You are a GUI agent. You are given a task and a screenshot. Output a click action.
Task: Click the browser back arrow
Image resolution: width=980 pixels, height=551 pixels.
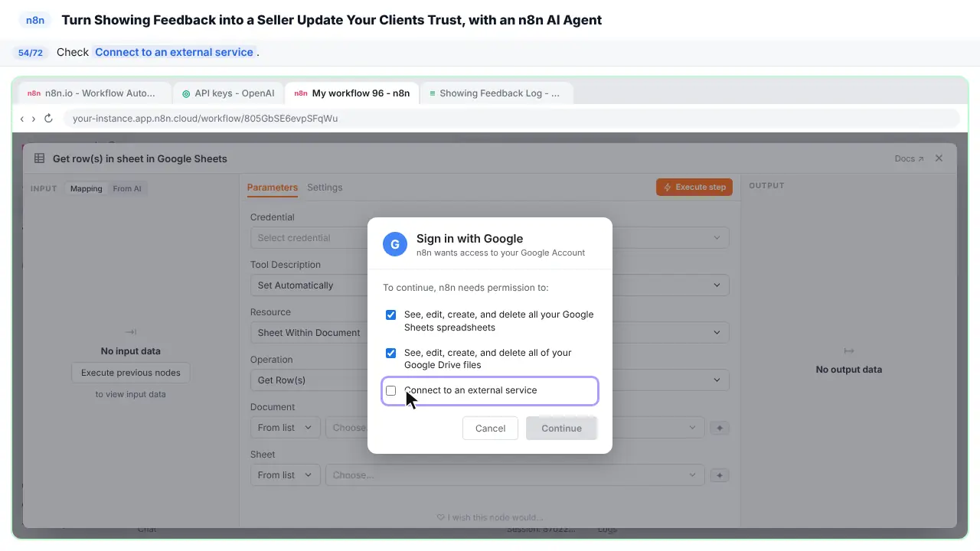click(22, 119)
